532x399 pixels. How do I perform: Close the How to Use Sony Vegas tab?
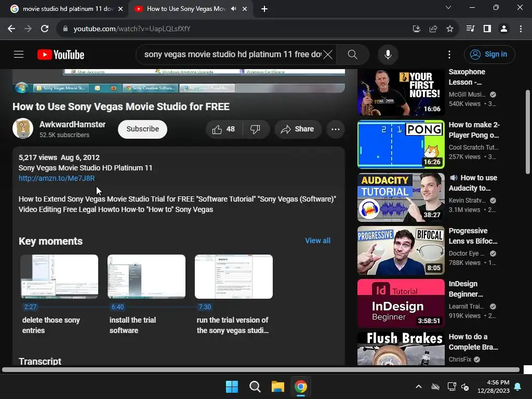[x=245, y=9]
